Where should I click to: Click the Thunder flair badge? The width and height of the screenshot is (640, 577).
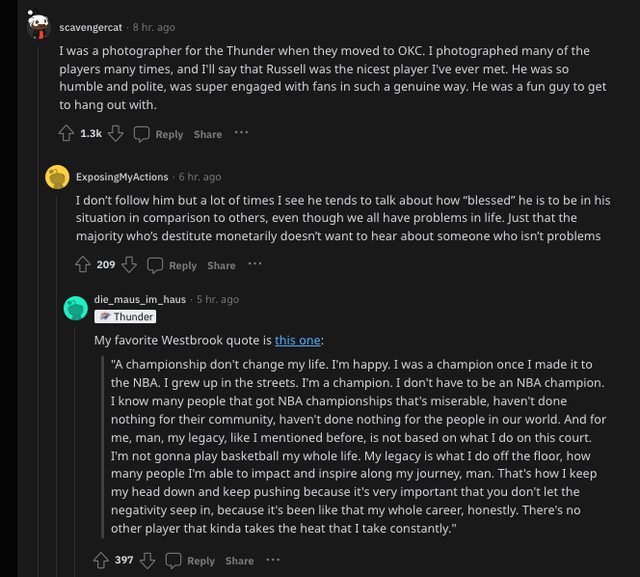pos(126,317)
